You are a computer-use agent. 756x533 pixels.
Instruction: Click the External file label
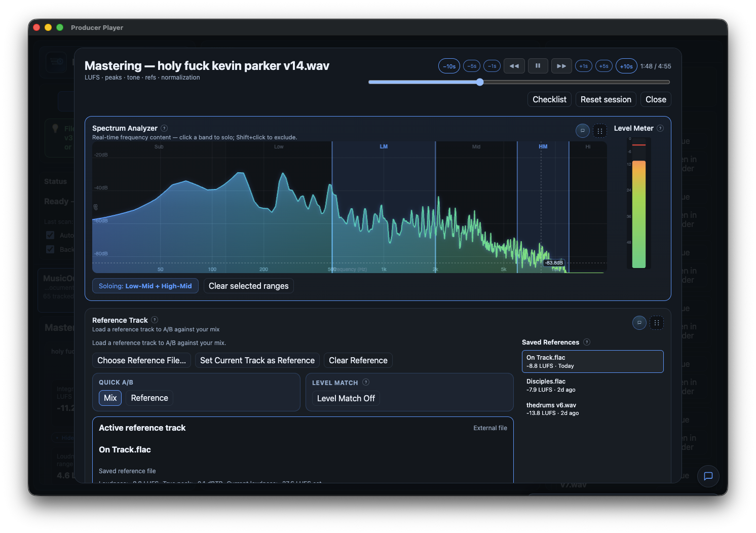click(x=490, y=428)
